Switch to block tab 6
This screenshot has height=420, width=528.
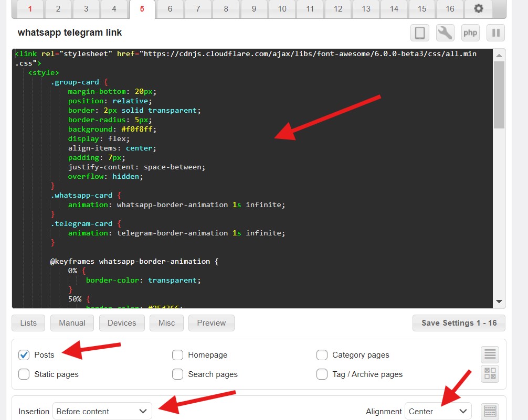pyautogui.click(x=170, y=9)
